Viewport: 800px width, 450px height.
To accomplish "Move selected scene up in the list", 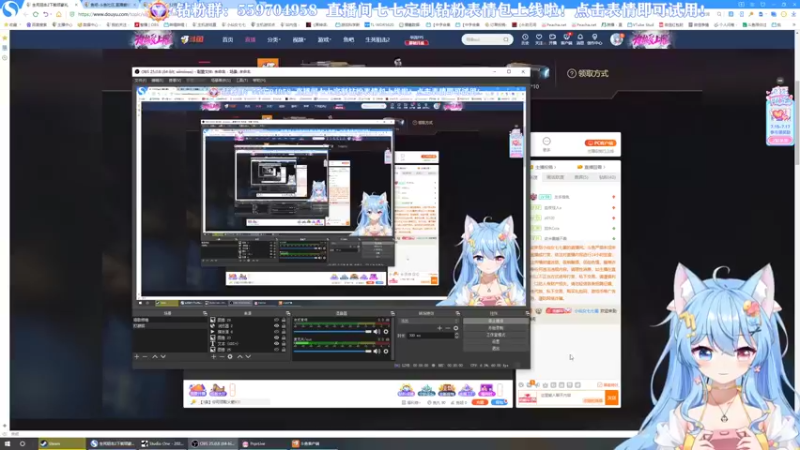I will 155,357.
